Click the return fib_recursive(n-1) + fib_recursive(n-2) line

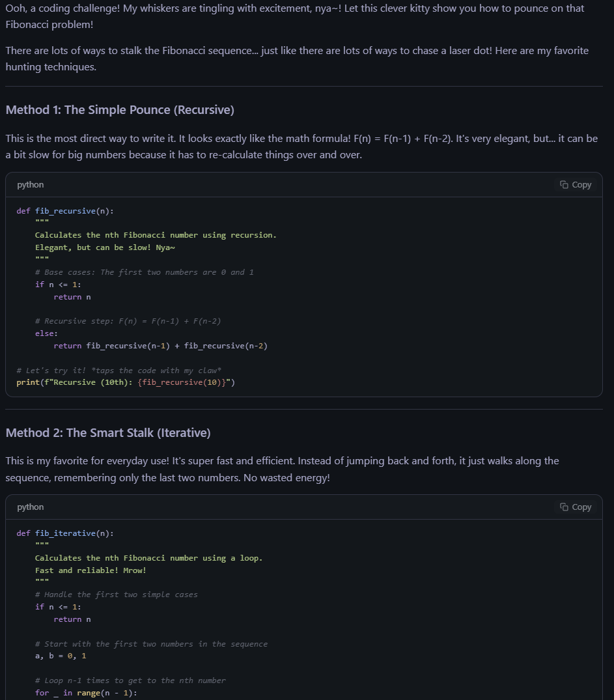tap(160, 346)
